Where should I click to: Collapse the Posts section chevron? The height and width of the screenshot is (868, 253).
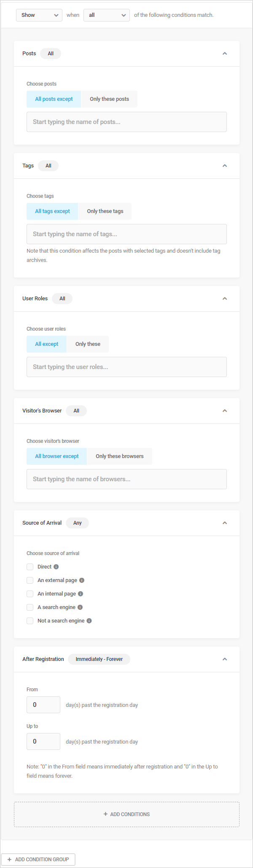tap(225, 54)
